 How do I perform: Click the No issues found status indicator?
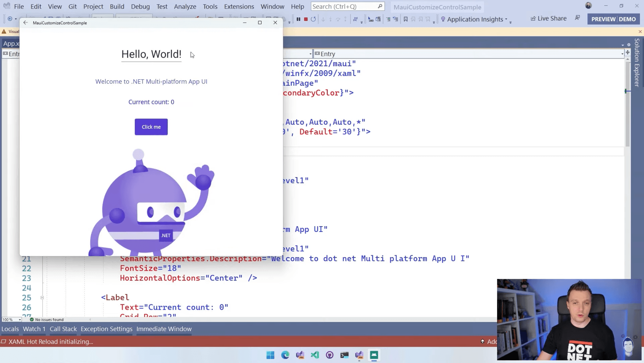pos(47,320)
